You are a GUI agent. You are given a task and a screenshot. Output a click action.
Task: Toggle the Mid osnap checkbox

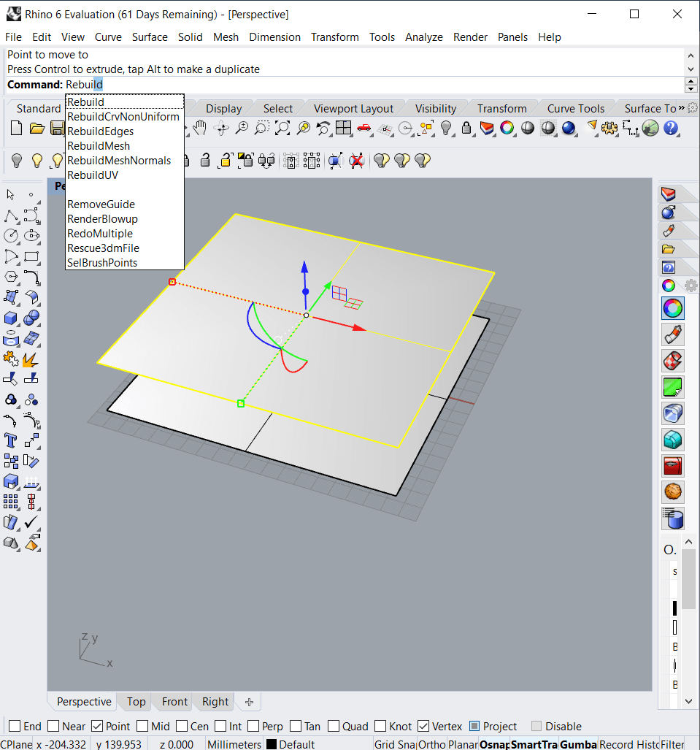click(142, 726)
